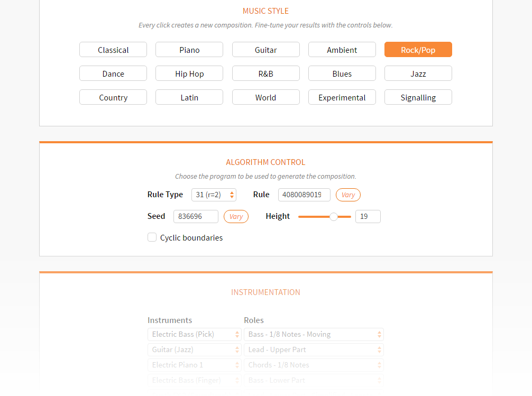Click the ALGORITHM CONTROL heading

point(265,162)
